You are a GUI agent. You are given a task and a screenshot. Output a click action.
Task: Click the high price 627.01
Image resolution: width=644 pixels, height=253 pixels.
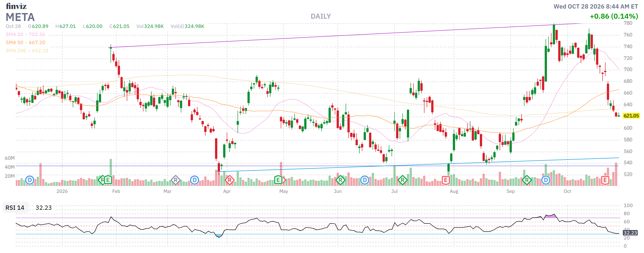coord(68,26)
